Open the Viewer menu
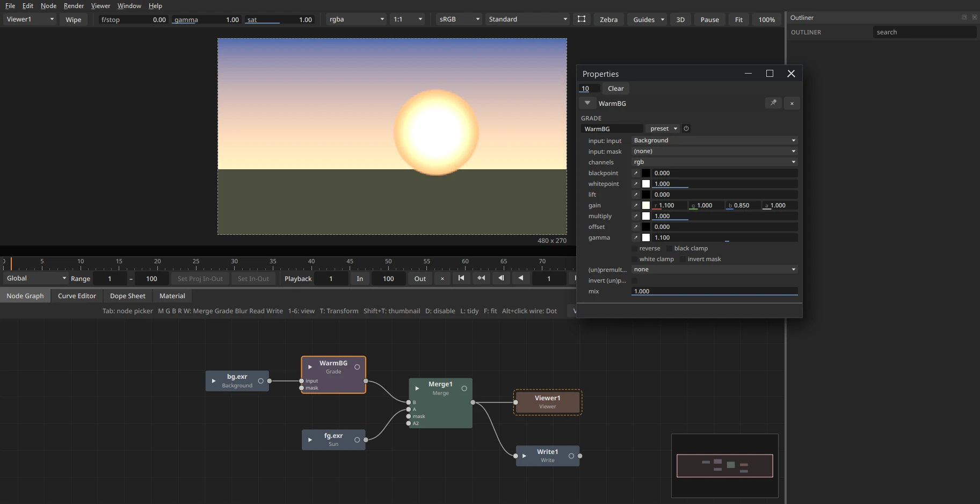The image size is (980, 504). 100,6
